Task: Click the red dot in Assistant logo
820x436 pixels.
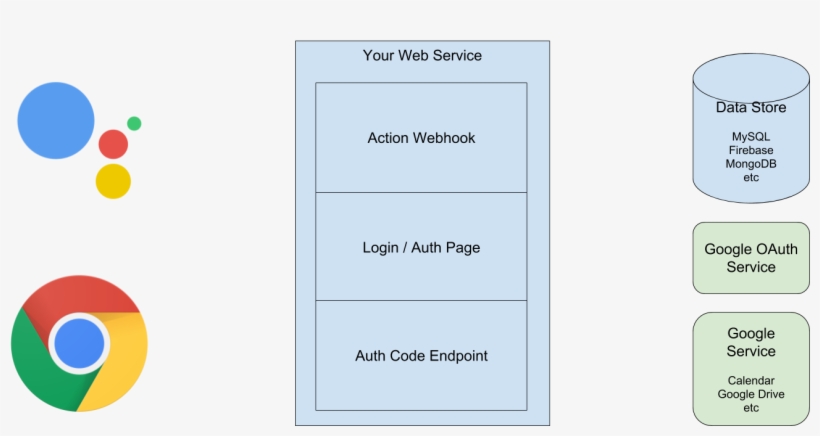Action: coord(113,144)
